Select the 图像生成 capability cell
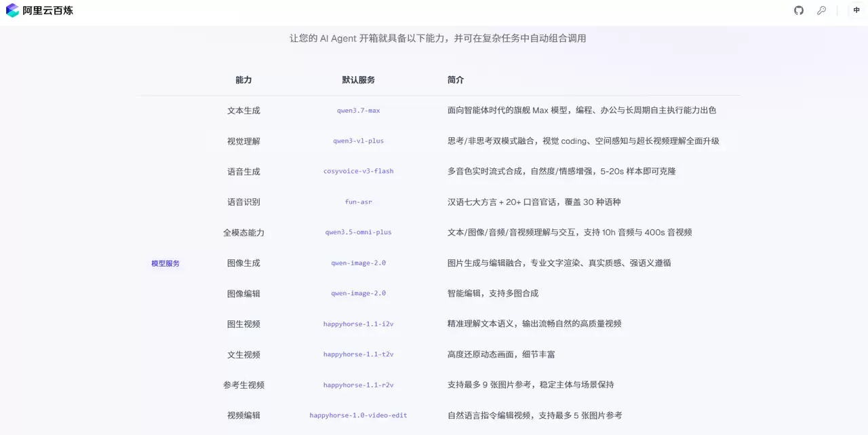 tap(243, 263)
